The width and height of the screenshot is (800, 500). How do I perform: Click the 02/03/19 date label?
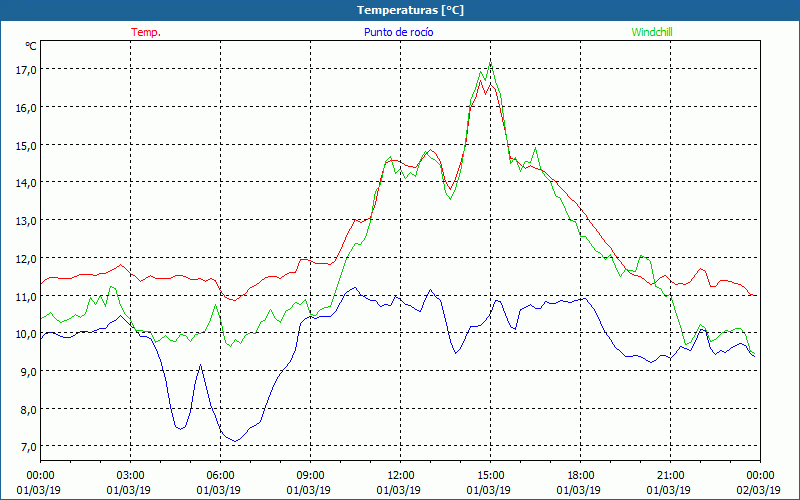pyautogui.click(x=758, y=490)
